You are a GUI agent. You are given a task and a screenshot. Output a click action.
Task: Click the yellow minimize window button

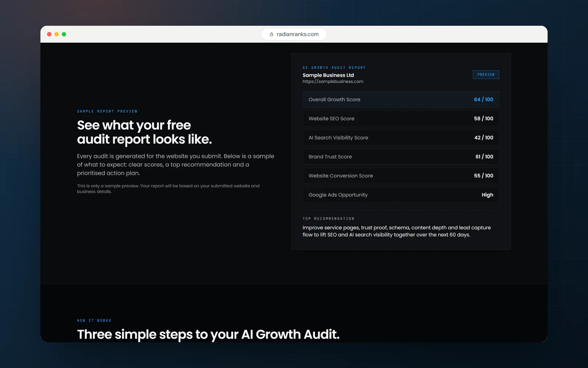[57, 34]
